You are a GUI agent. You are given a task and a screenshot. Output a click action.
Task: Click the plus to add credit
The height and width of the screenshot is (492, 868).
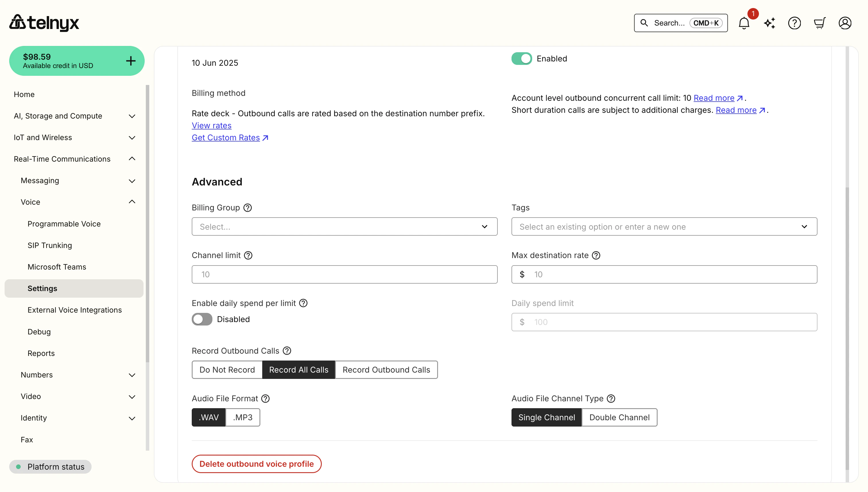pyautogui.click(x=130, y=61)
